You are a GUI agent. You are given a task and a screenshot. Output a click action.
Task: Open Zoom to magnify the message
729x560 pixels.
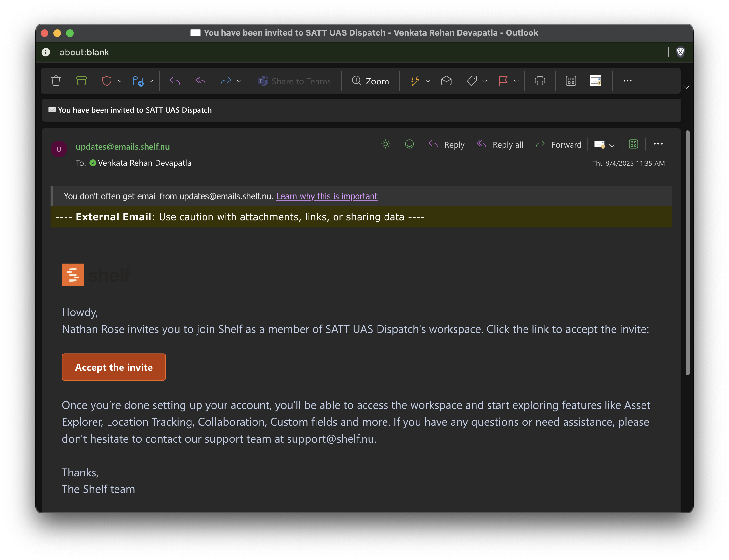click(x=371, y=81)
